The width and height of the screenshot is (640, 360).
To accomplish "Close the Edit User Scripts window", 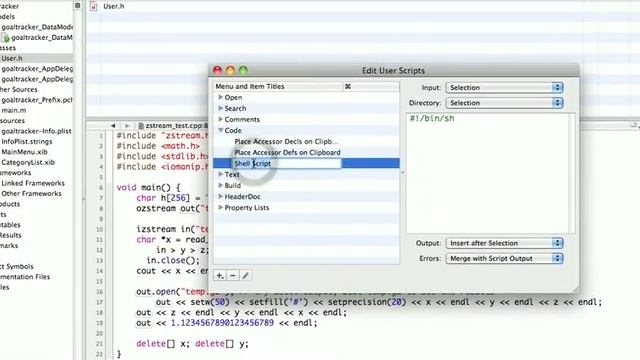I will pyautogui.click(x=218, y=70).
